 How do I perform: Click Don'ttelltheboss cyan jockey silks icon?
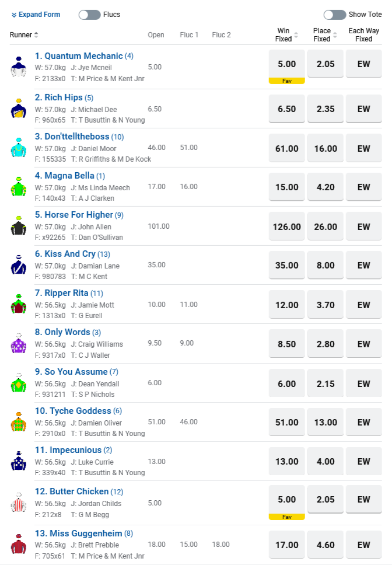19,147
